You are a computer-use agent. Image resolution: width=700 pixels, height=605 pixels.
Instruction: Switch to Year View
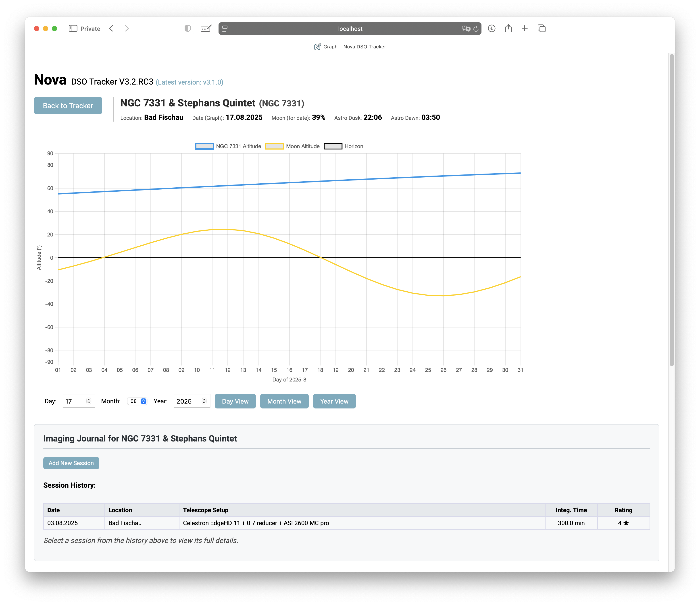[x=334, y=401]
